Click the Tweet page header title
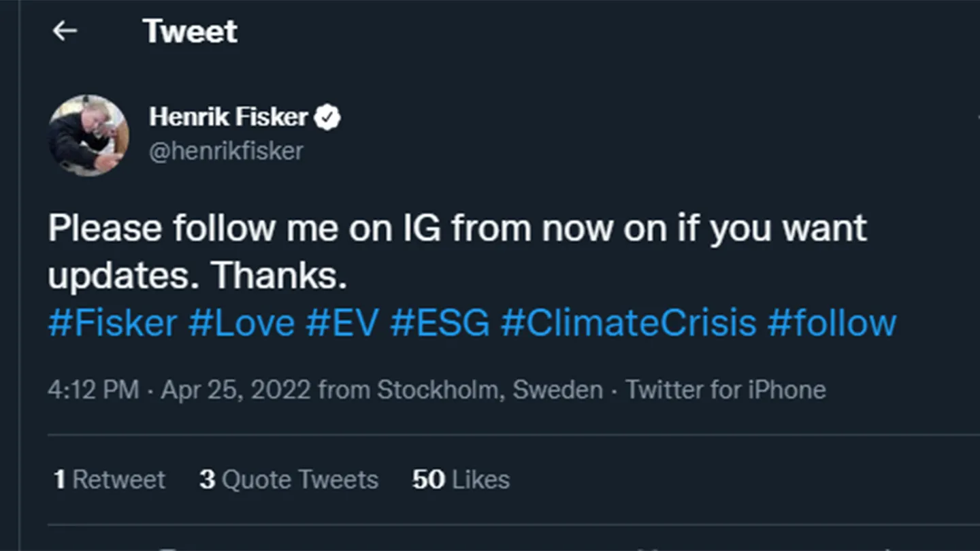980x551 pixels. pos(190,31)
